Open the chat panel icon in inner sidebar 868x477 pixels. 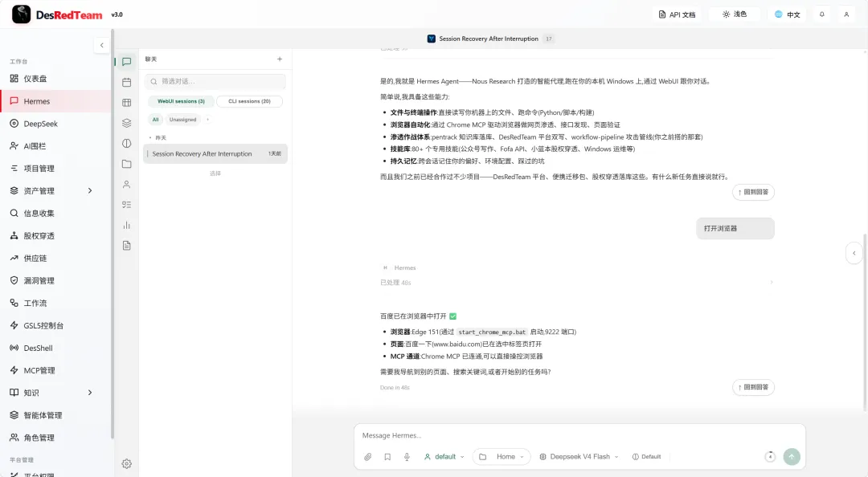(126, 62)
